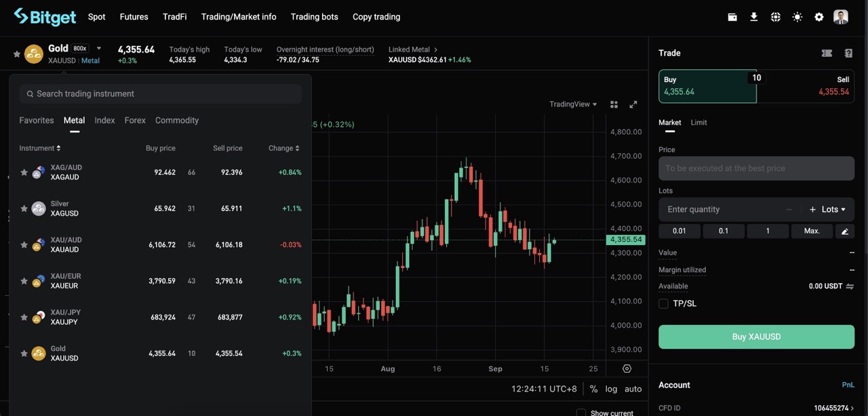This screenshot has width=868, height=416.
Task: Click the plus icon in Lots field
Action: (x=812, y=210)
